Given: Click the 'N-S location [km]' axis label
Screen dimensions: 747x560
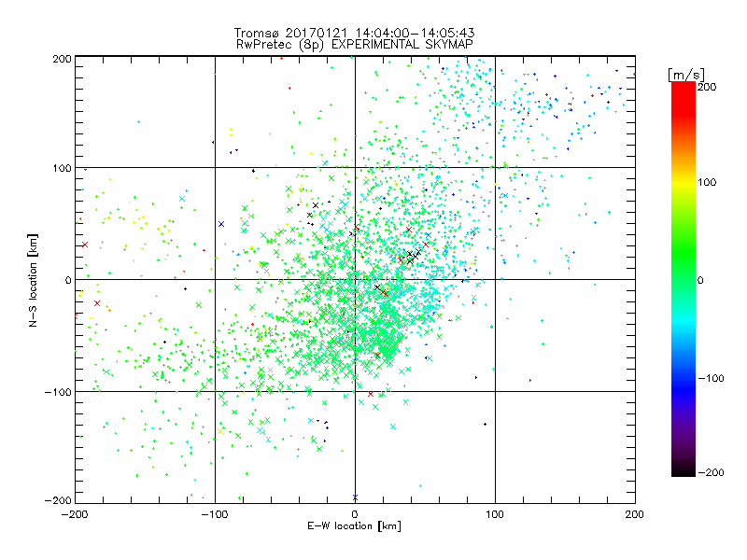Looking at the screenshot, I should tap(33, 280).
